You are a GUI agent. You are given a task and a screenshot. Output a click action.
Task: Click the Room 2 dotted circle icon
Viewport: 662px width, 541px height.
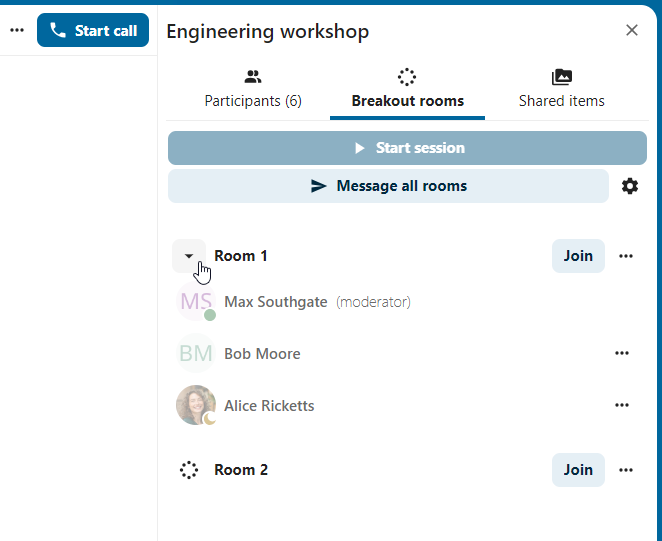click(x=189, y=470)
